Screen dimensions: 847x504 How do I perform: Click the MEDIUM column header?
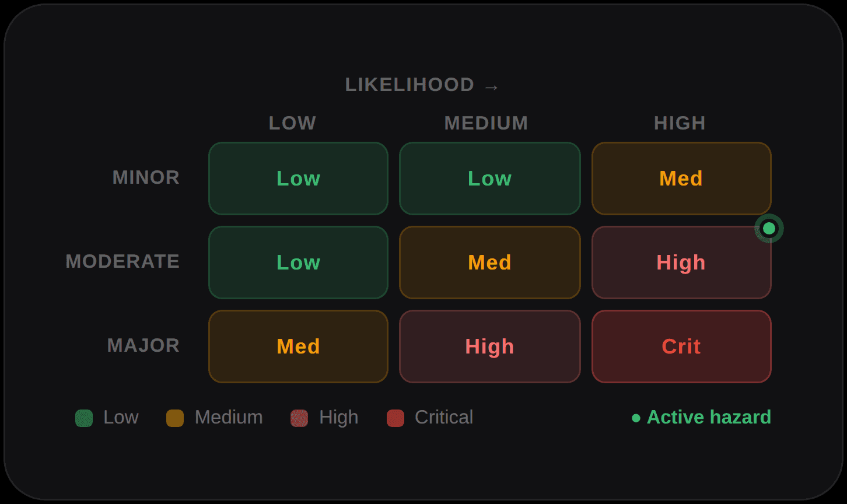[486, 123]
